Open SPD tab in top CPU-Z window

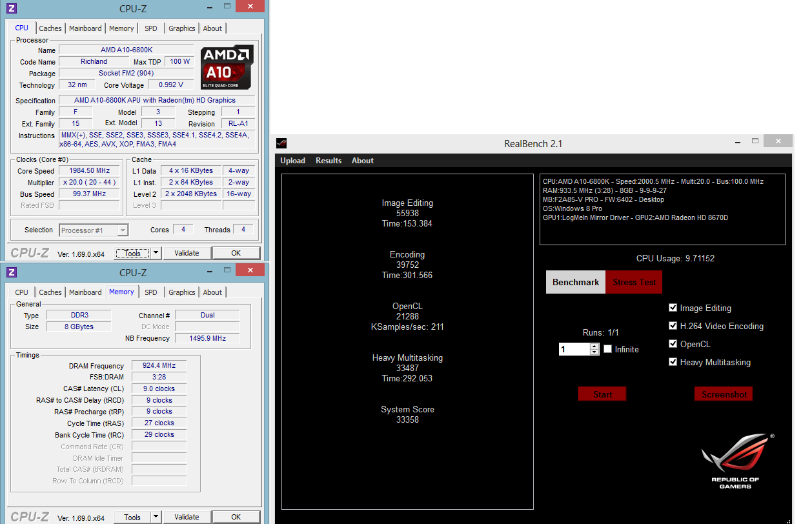click(151, 28)
